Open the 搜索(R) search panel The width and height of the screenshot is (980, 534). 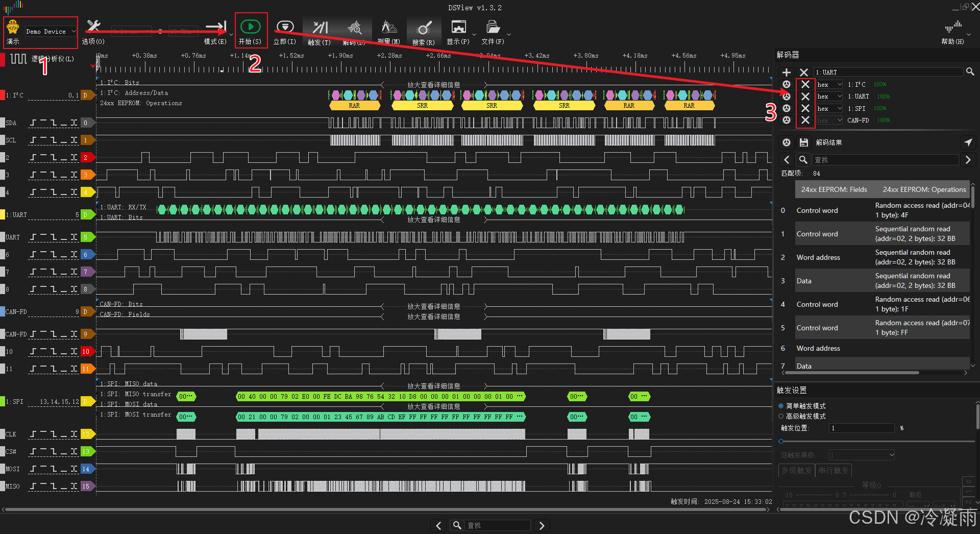tap(424, 32)
